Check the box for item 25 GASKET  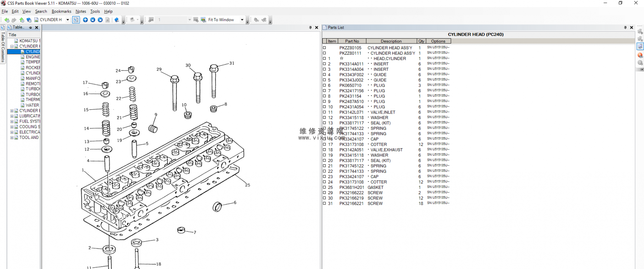(x=325, y=187)
